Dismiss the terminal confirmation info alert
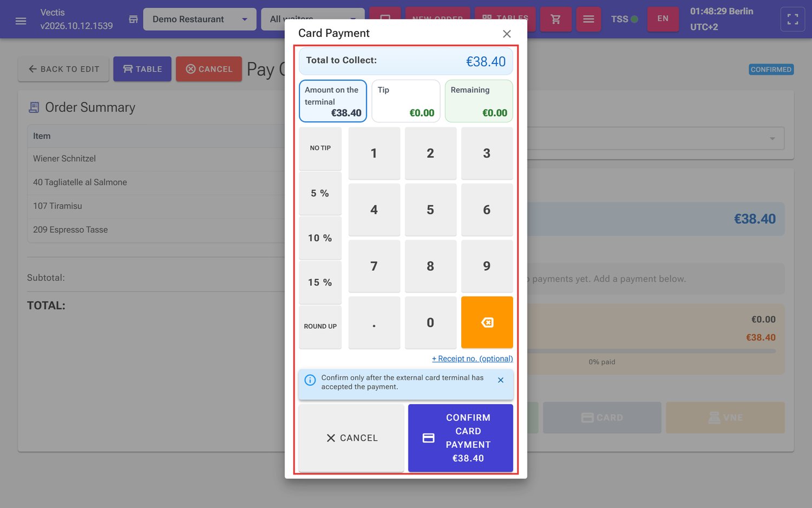The height and width of the screenshot is (508, 812). pos(501,380)
